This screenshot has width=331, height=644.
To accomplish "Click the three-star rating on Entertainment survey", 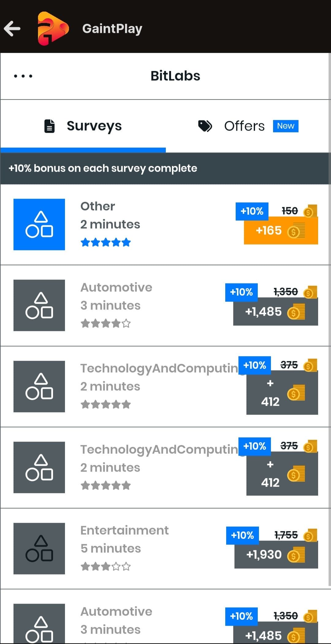I will [x=106, y=566].
